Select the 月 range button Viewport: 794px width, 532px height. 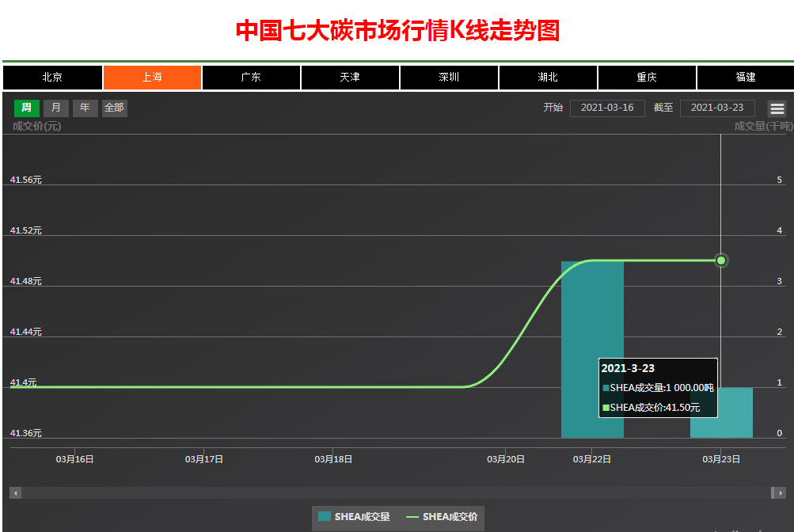pyautogui.click(x=55, y=108)
